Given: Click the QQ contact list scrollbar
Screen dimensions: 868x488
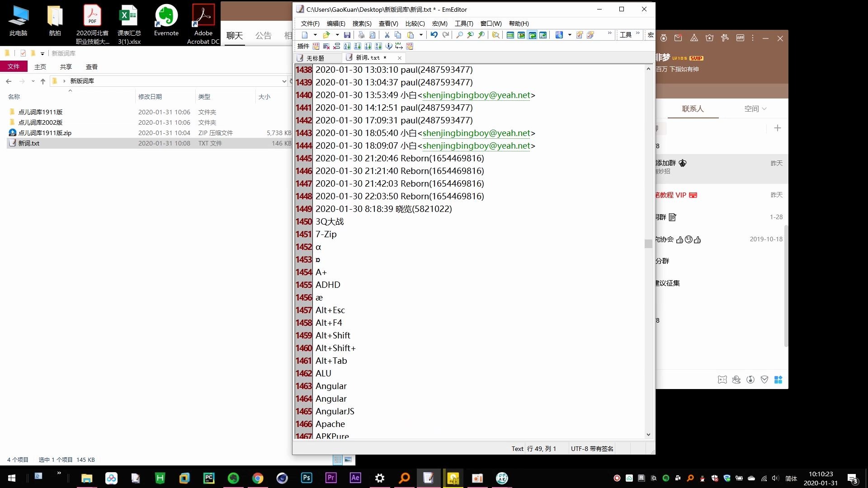Looking at the screenshot, I should tap(786, 286).
